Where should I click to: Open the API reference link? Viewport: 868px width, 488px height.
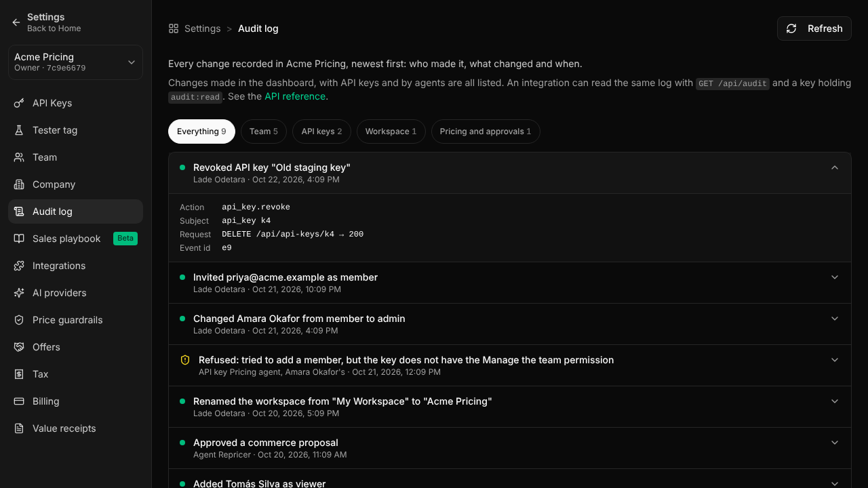pos(295,96)
